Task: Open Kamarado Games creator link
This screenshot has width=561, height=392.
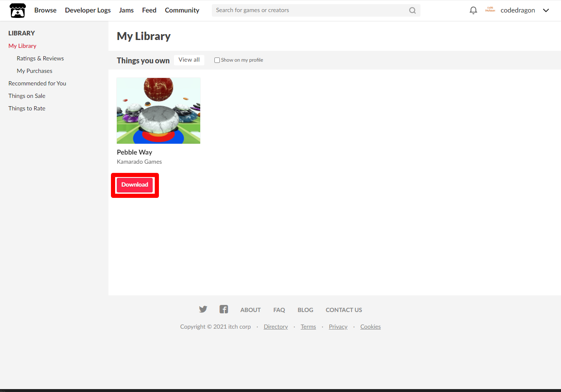Action: pos(139,162)
